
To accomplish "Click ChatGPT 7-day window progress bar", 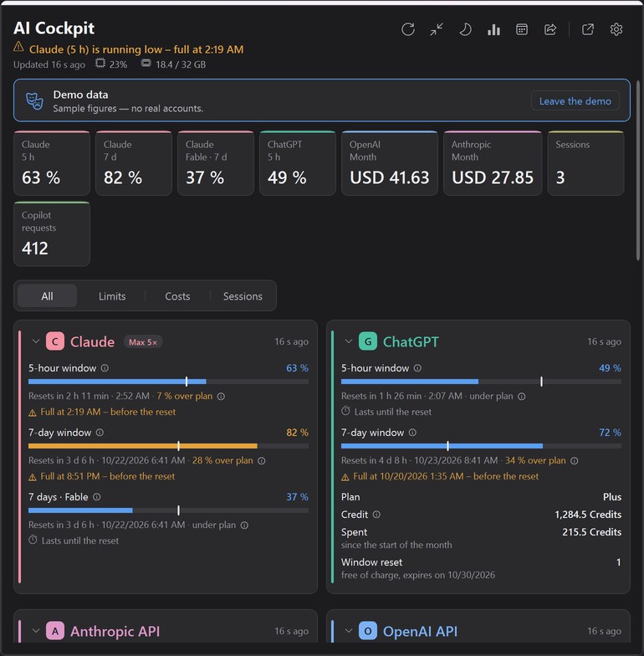I will coord(482,446).
